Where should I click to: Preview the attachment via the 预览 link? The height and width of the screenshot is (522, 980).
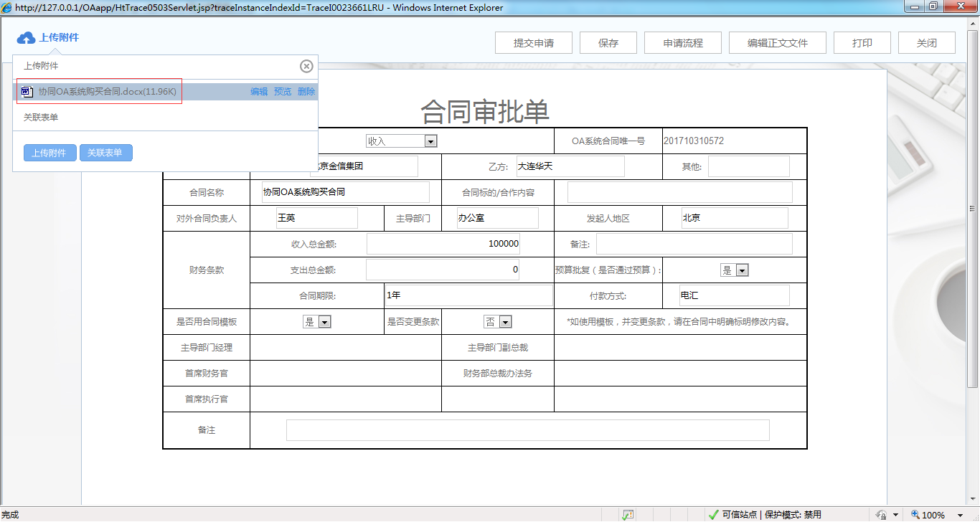click(283, 91)
